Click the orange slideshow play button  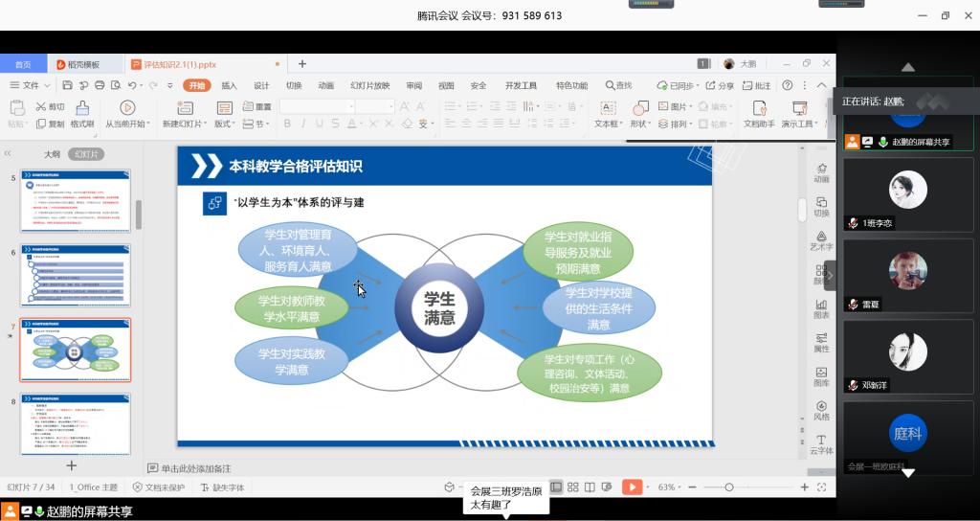click(632, 487)
